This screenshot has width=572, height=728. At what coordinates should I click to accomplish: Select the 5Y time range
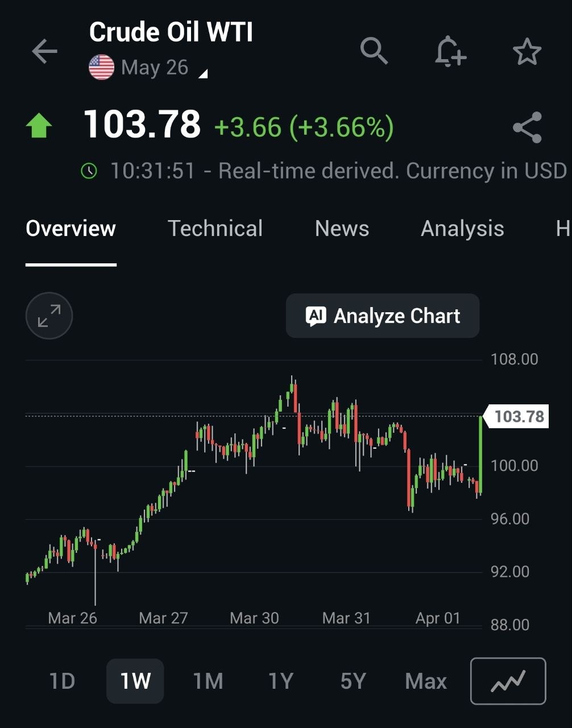[353, 681]
